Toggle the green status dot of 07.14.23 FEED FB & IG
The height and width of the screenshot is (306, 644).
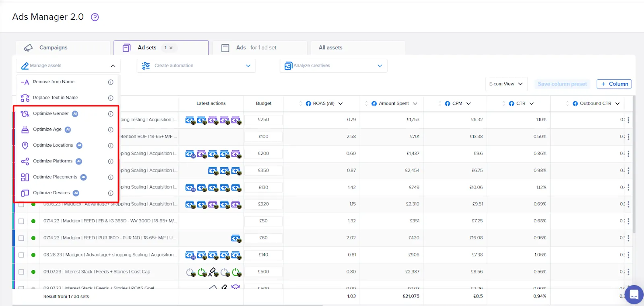pos(33,221)
